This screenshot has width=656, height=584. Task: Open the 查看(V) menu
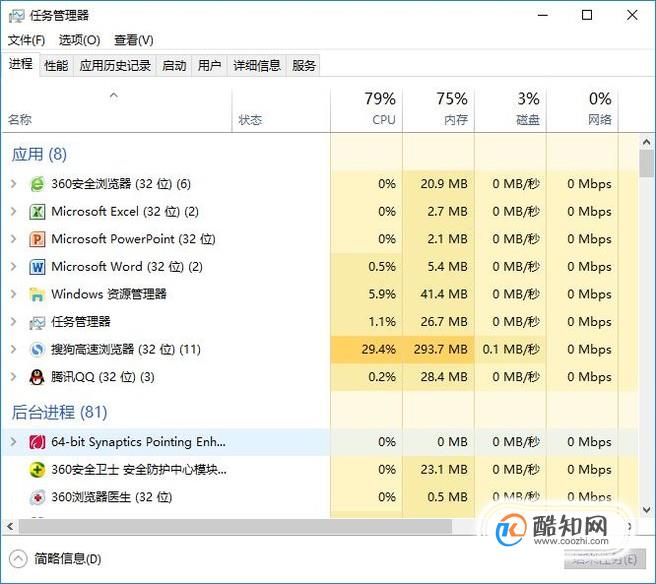[134, 40]
